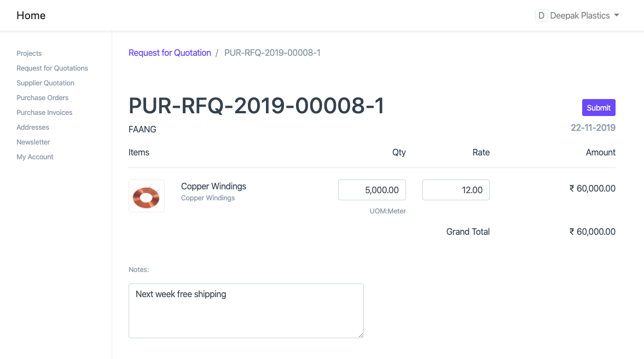644x359 pixels.
Task: Open the Newsletter sidebar link
Action: pos(33,142)
